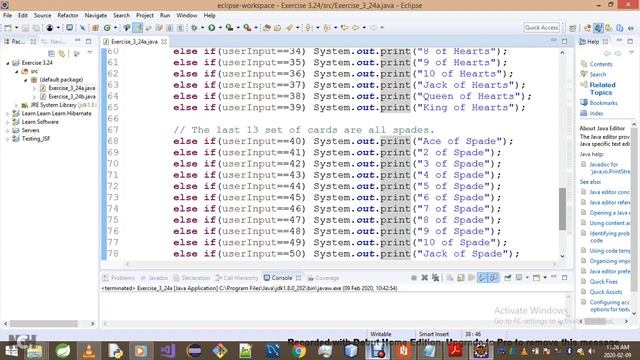Open the Contents link in Help view

601,64
